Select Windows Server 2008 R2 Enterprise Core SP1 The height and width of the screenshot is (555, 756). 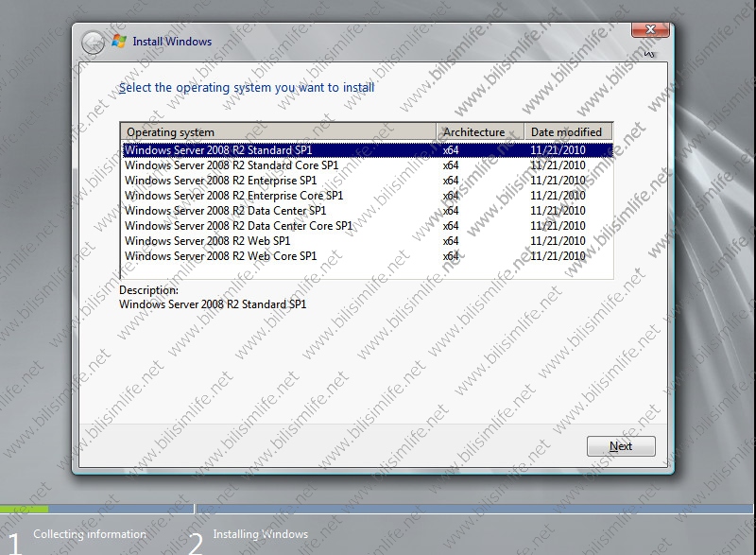click(368, 196)
